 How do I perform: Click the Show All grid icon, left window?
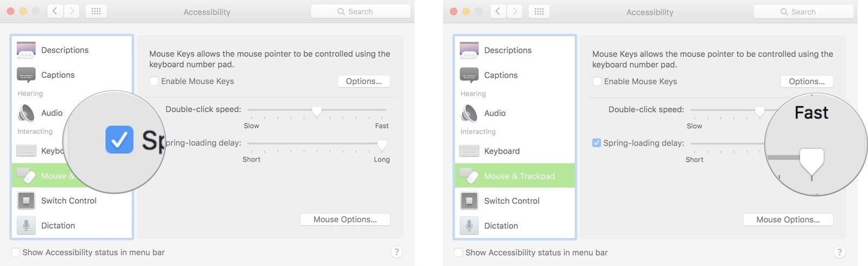96,11
